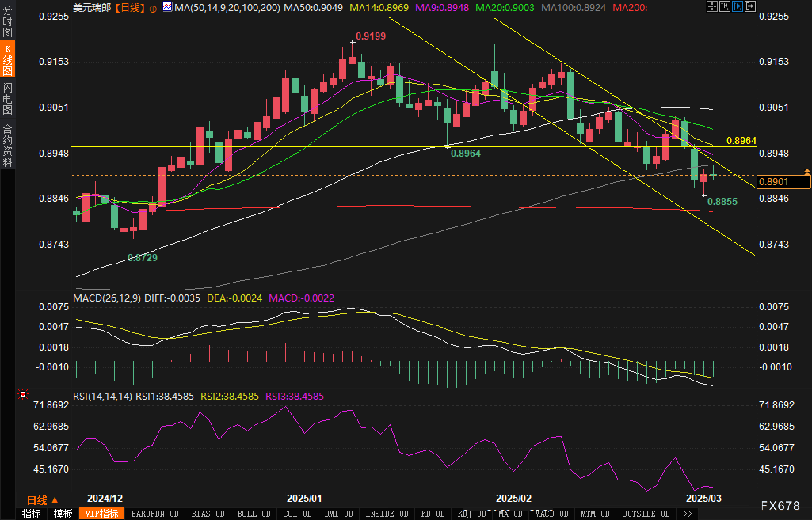
Task: Expand more indicators with >> arrow
Action: (688, 514)
